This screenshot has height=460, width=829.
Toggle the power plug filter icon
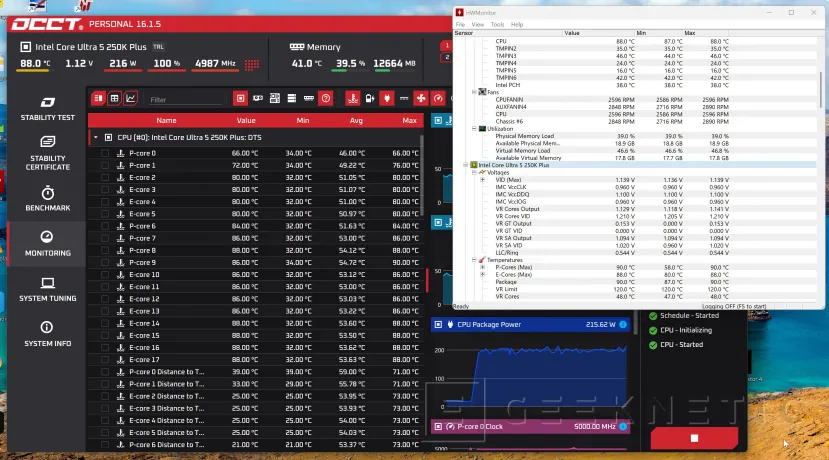pos(387,98)
